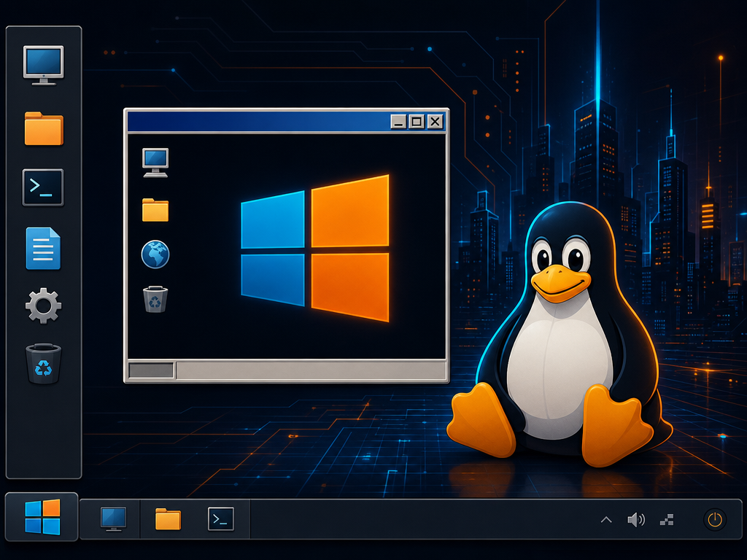This screenshot has height=560, width=747.
Task: Click the Windows start button on the taskbar
Action: [x=42, y=517]
